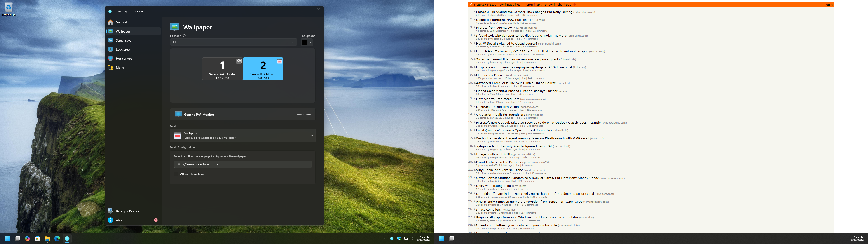Viewport: 868px width, 244px height.
Task: Open 'Migrate from OpenClaw' story link
Action: (x=494, y=28)
